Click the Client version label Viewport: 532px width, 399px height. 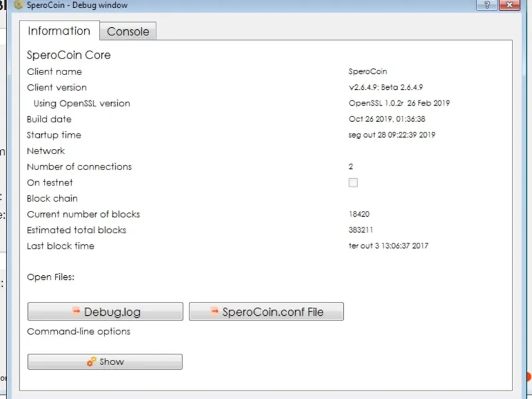click(x=57, y=88)
